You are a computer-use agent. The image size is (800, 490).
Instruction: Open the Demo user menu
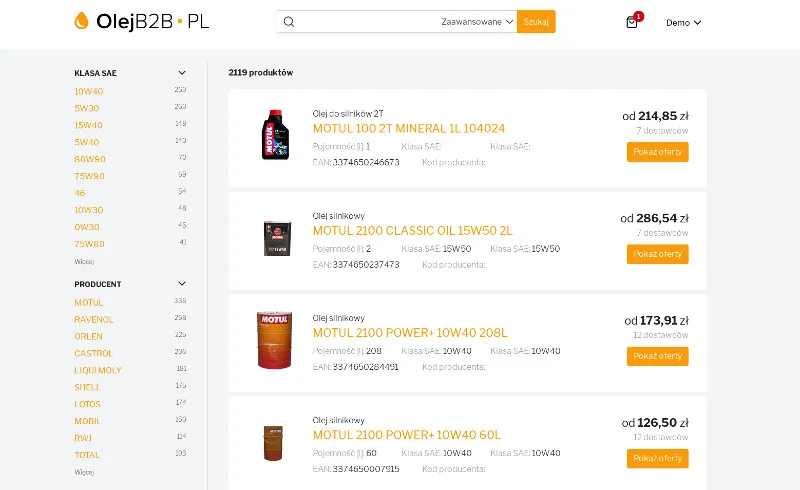pyautogui.click(x=684, y=22)
